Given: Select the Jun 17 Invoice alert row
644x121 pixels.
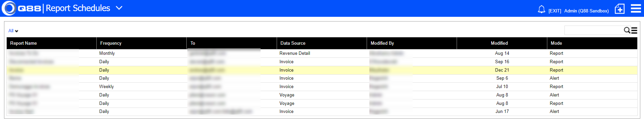Looking at the screenshot, I should pos(322,112).
